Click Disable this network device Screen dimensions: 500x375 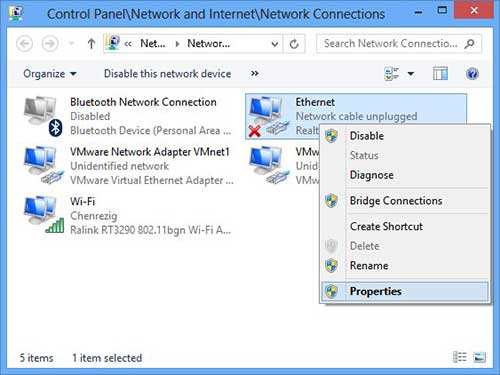point(167,74)
